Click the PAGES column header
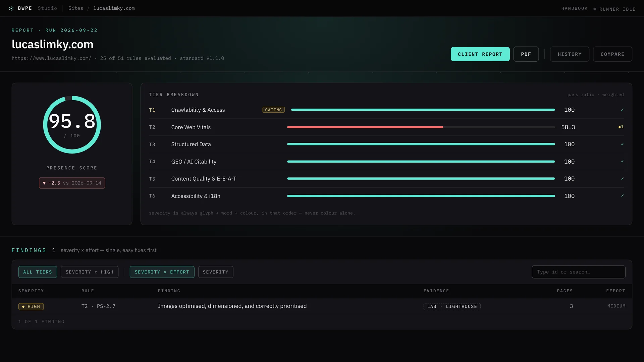 point(565,291)
